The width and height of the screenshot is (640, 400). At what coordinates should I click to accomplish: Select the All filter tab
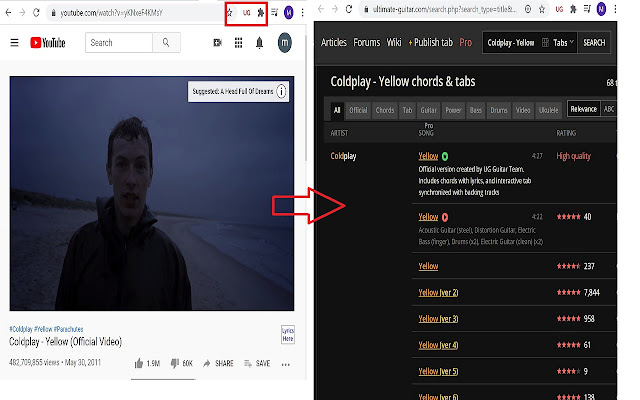point(337,110)
